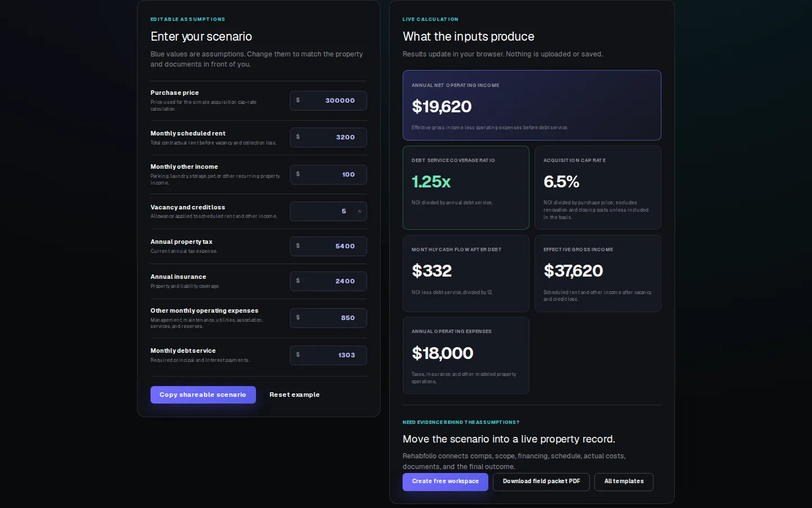
Task: Click the "Monthly debt service" label
Action: 183,351
